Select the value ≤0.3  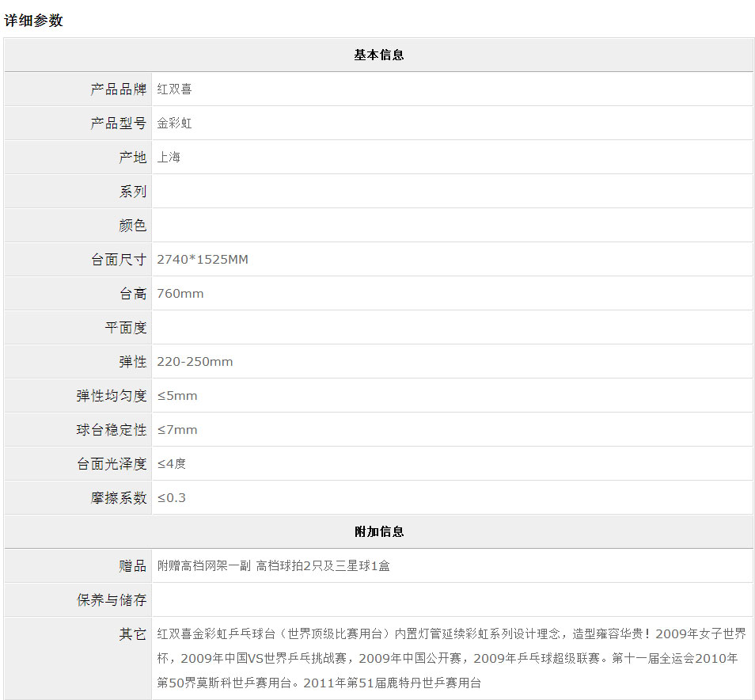point(172,498)
